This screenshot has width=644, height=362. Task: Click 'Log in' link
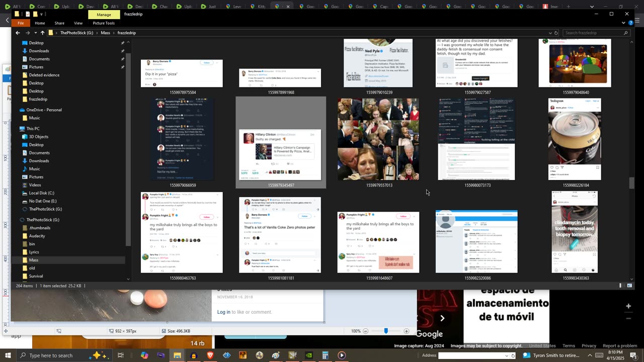(x=224, y=312)
